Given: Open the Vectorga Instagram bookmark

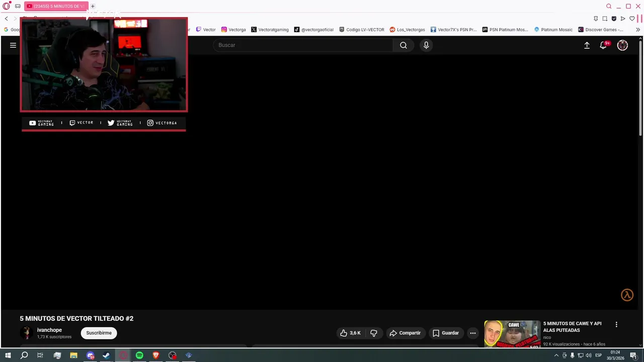Looking at the screenshot, I should pos(233,30).
